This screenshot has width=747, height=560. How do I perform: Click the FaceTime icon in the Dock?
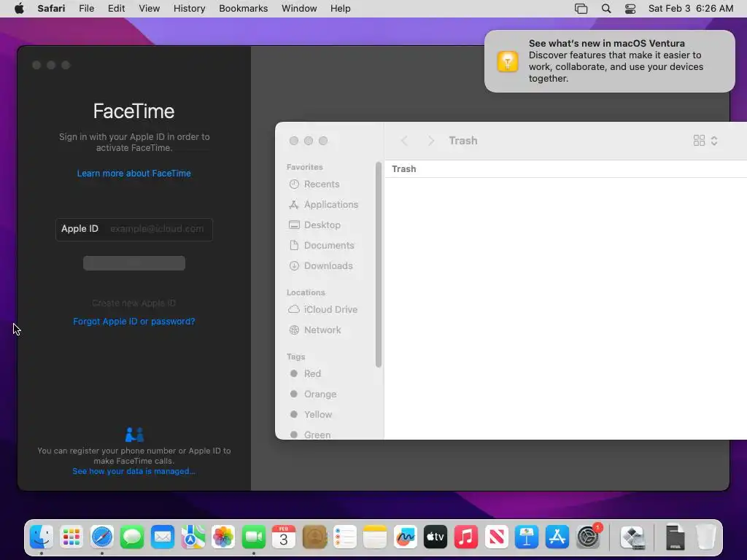coord(253,537)
